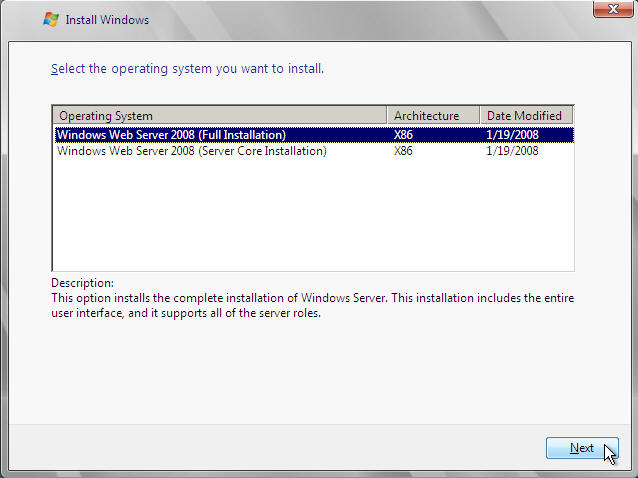
Task: Sort by Architecture column header
Action: (x=433, y=116)
